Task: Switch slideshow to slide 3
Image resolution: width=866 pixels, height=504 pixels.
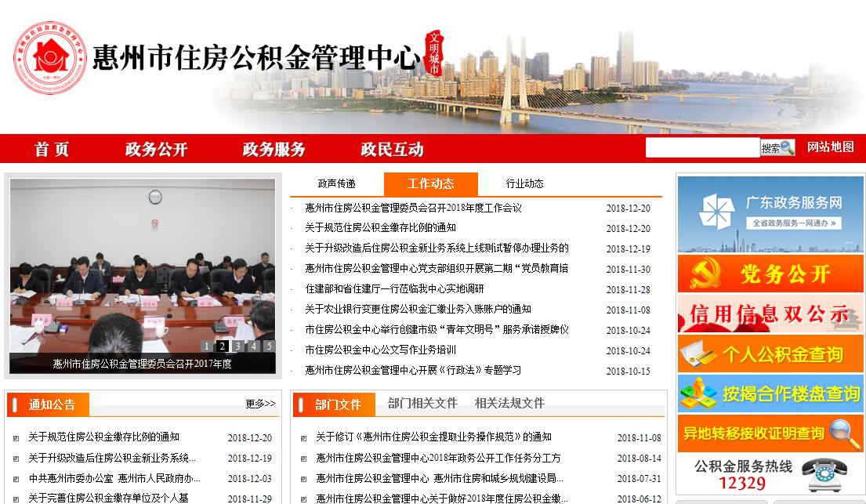Action: click(x=237, y=346)
